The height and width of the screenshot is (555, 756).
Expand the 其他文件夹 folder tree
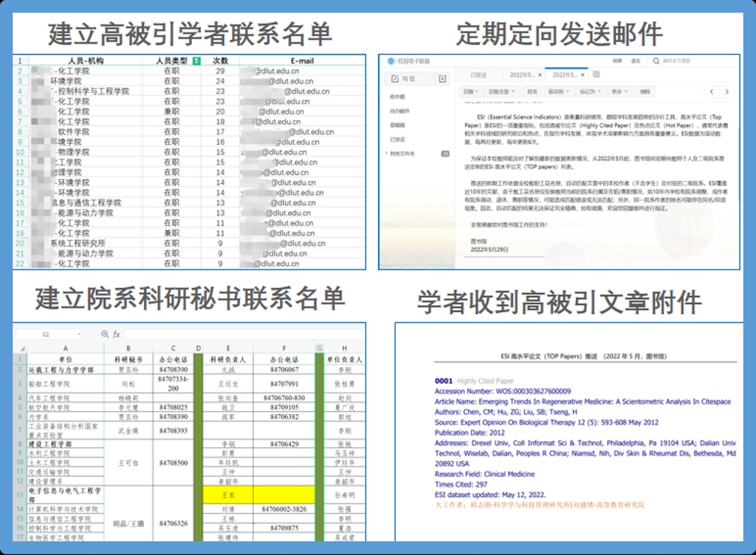click(x=387, y=154)
